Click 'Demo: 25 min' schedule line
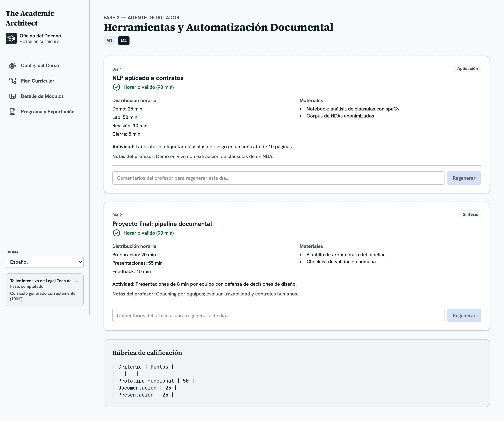Image resolution: width=504 pixels, height=421 pixels. [127, 109]
